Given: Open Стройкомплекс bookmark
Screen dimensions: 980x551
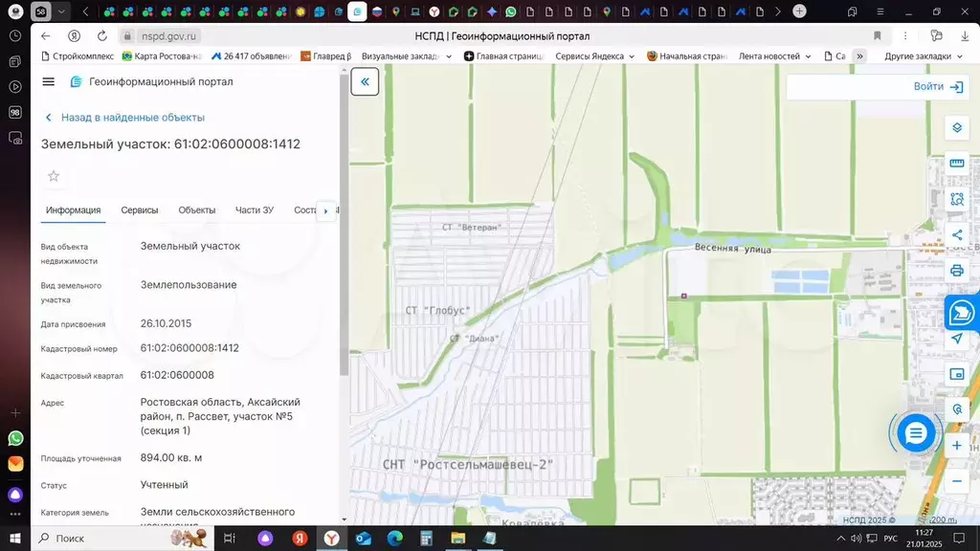Looking at the screenshot, I should (78, 56).
